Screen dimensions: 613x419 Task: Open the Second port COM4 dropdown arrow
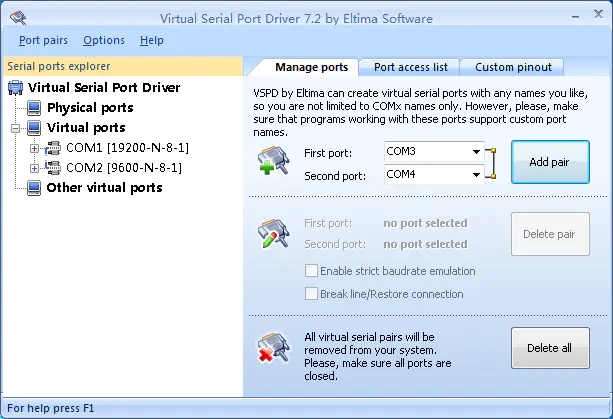click(x=476, y=174)
